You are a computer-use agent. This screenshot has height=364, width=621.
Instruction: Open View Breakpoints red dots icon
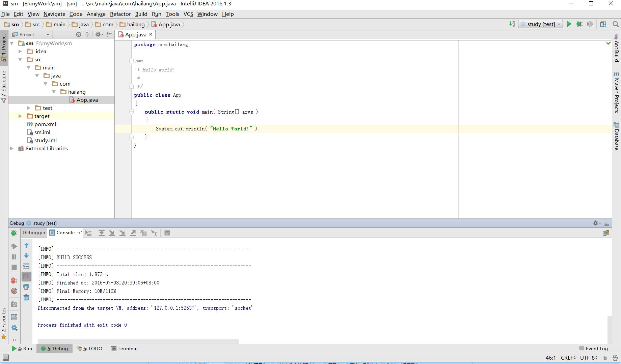(14, 280)
